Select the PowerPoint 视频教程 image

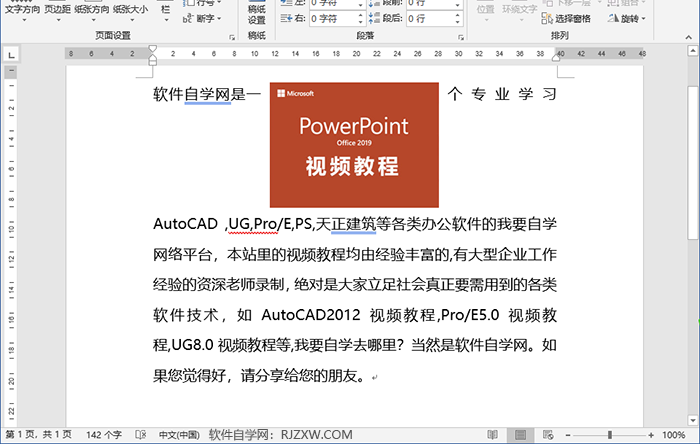point(354,145)
